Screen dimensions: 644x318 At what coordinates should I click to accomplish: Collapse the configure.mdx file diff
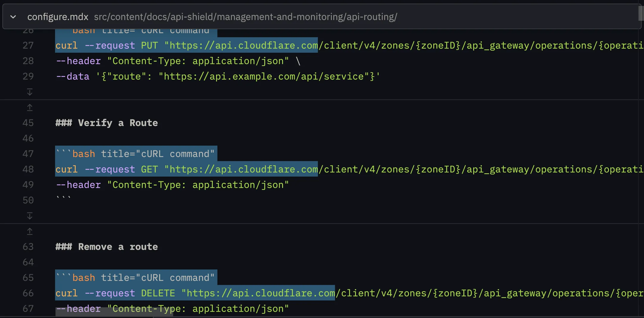(13, 17)
